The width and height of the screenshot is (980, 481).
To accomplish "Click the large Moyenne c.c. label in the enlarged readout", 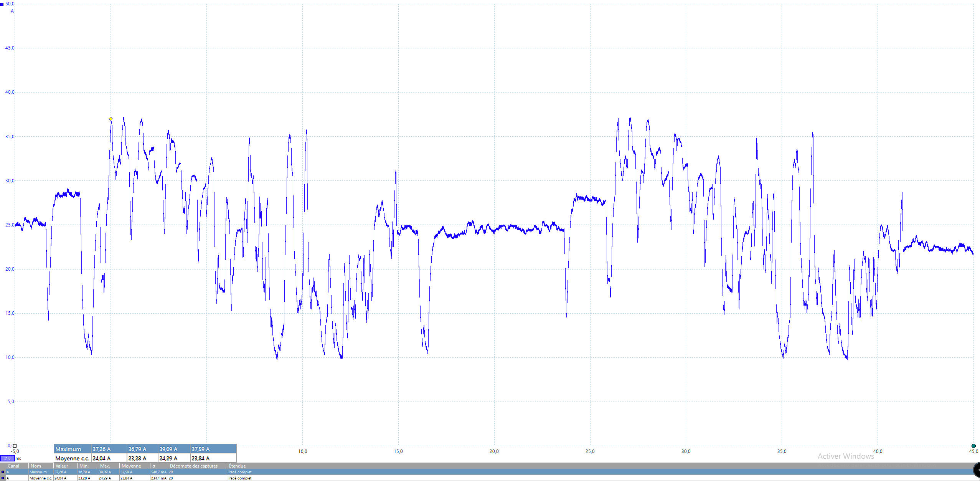I will coord(72,458).
